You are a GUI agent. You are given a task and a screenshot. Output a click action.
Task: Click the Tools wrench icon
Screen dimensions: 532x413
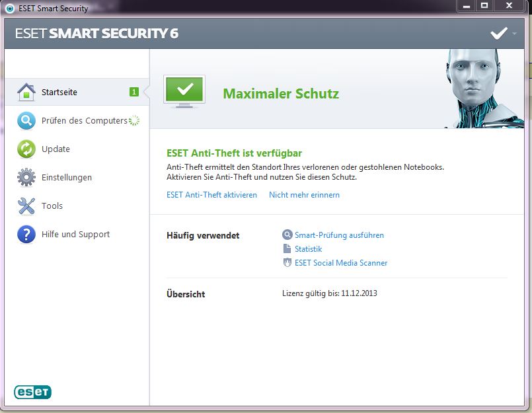(x=26, y=206)
